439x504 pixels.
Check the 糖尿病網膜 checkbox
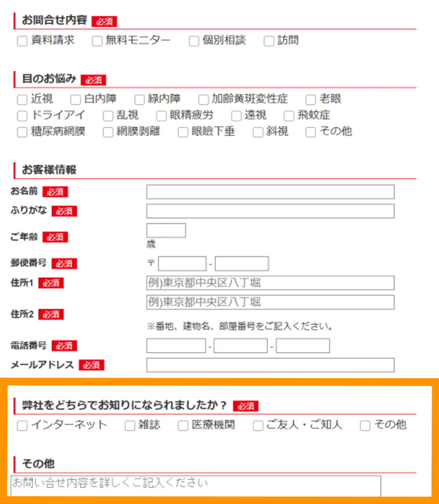coord(22,132)
